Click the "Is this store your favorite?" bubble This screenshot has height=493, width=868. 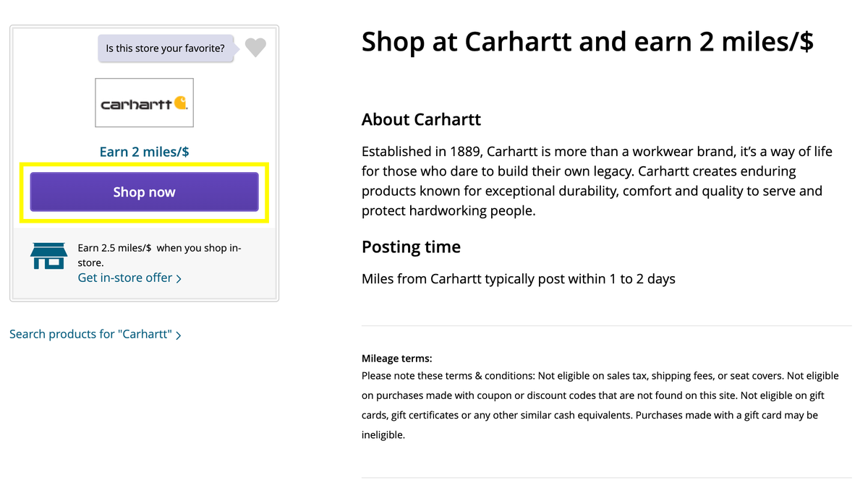tap(165, 48)
